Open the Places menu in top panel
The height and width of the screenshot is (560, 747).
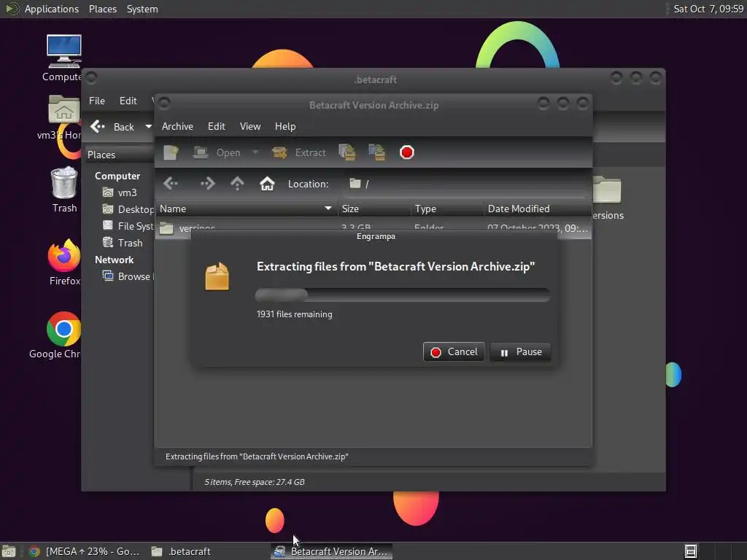(102, 9)
